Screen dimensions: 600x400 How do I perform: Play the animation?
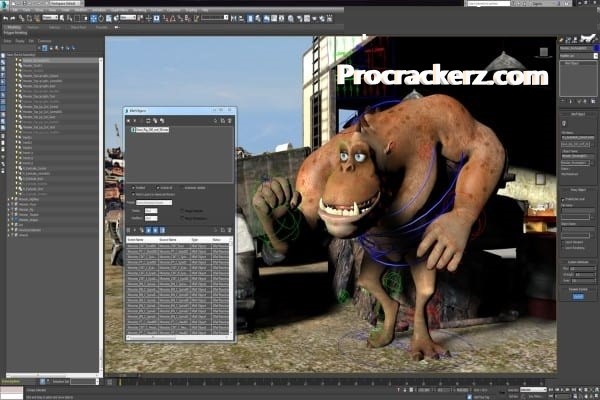coord(562,389)
